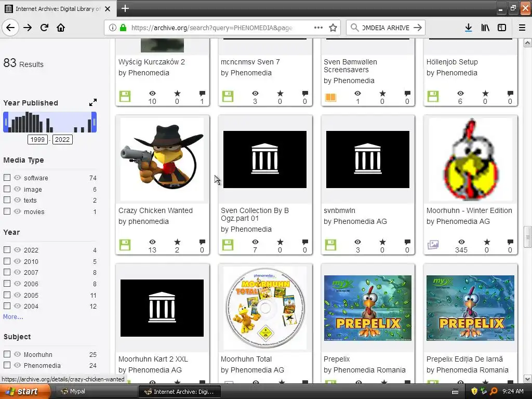Open the Windows start menu
This screenshot has width=532, height=399.
click(25, 391)
